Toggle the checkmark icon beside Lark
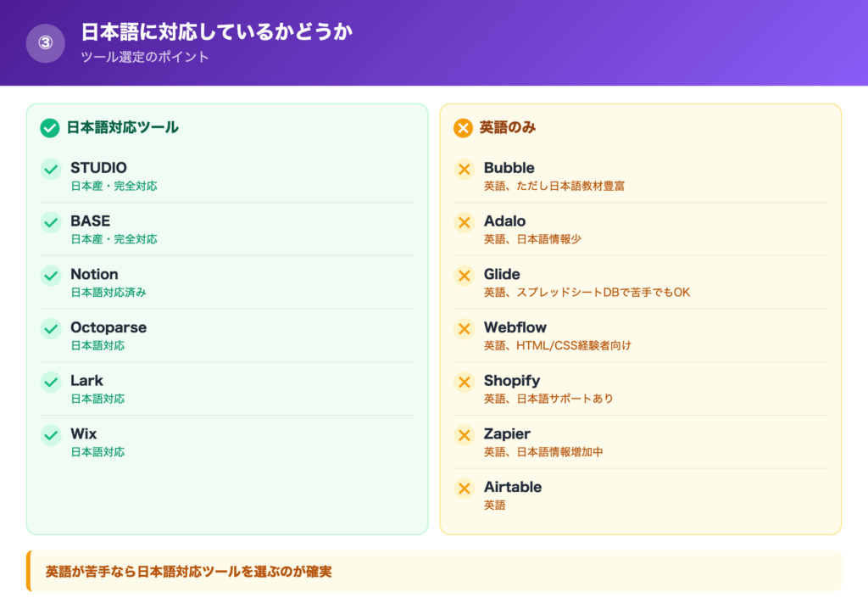Screen dimensions: 868x609 point(50,383)
